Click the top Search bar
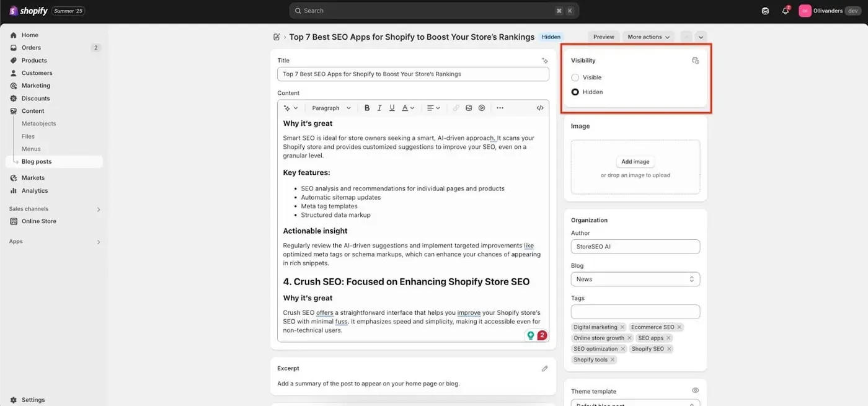This screenshot has width=868, height=406. (x=434, y=11)
